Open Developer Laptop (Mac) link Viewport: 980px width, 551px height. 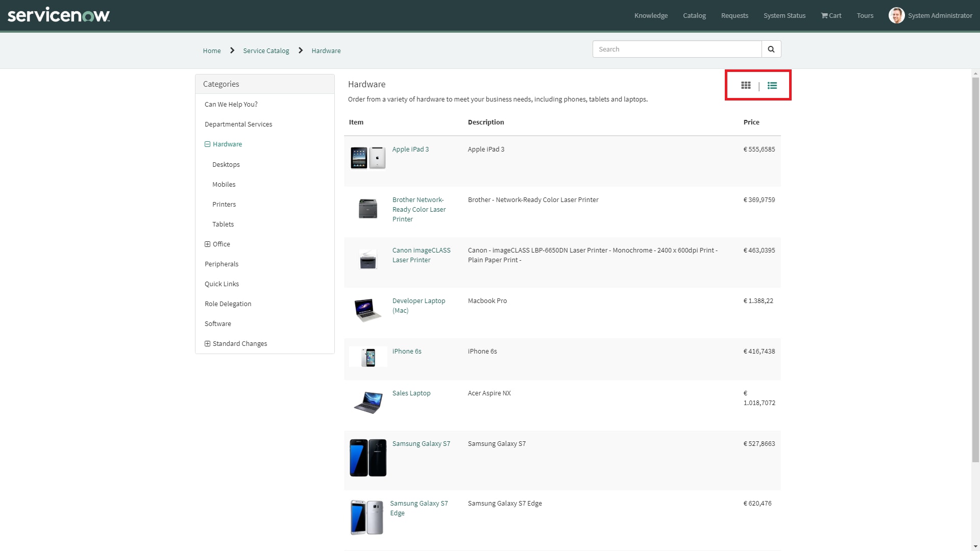[419, 306]
